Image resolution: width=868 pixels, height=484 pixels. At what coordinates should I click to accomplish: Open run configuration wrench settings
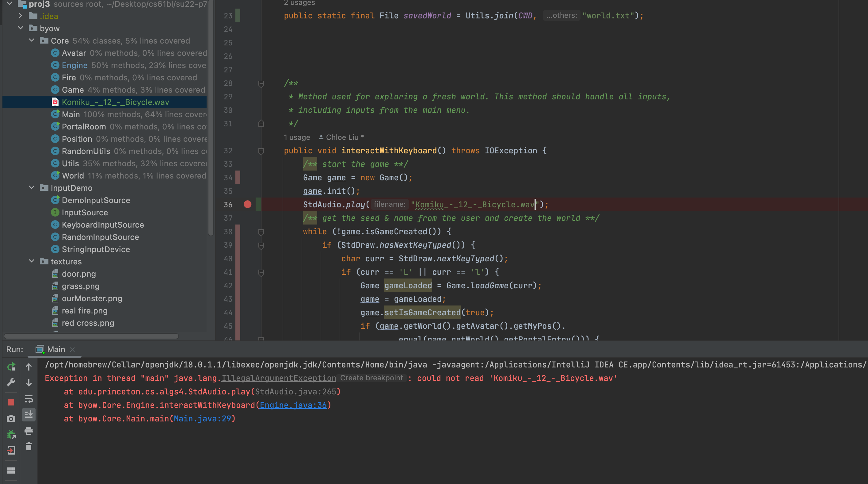[11, 382]
